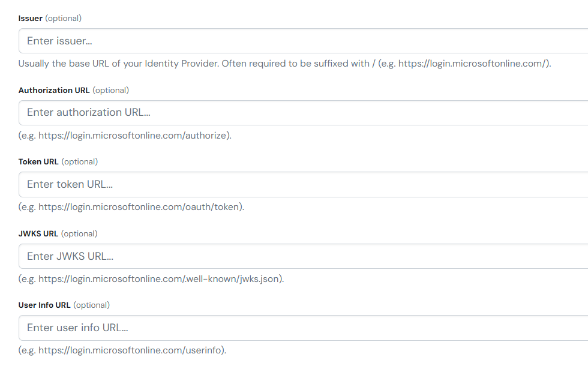The image size is (588, 369).
Task: Click the (optional) tag beside Authorization URL
Action: click(x=111, y=90)
